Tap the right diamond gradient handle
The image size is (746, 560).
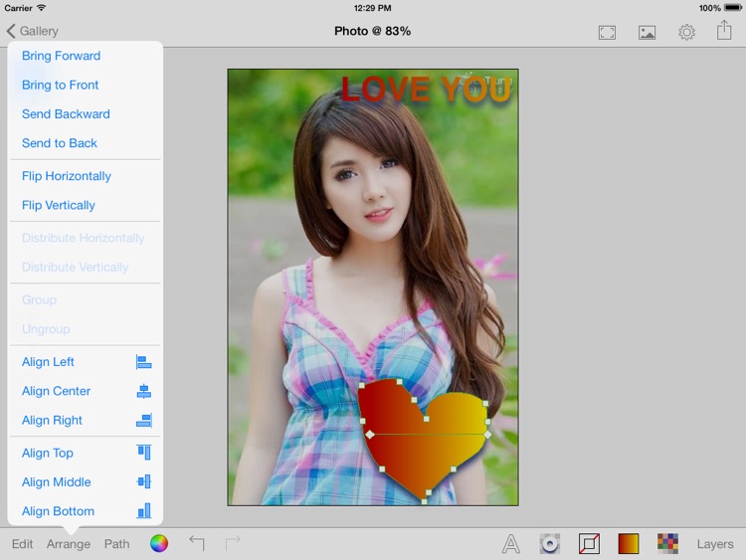(487, 435)
